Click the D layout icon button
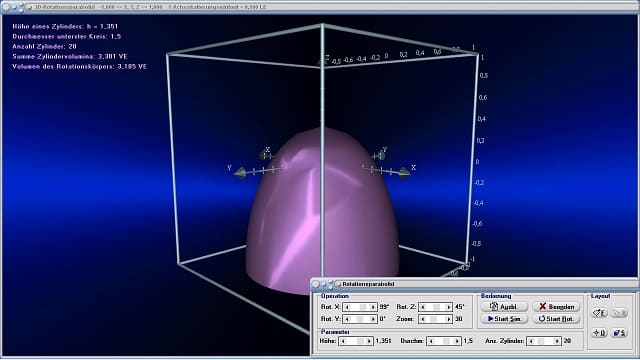Screen dimensions: 640x360 coord(599,333)
